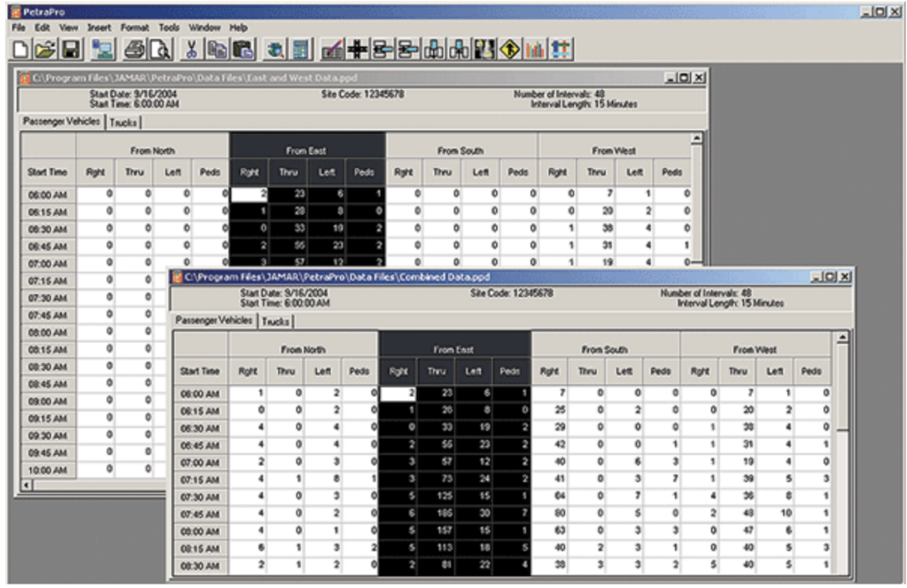Select Trucks tab in East and West Data window

click(x=123, y=122)
